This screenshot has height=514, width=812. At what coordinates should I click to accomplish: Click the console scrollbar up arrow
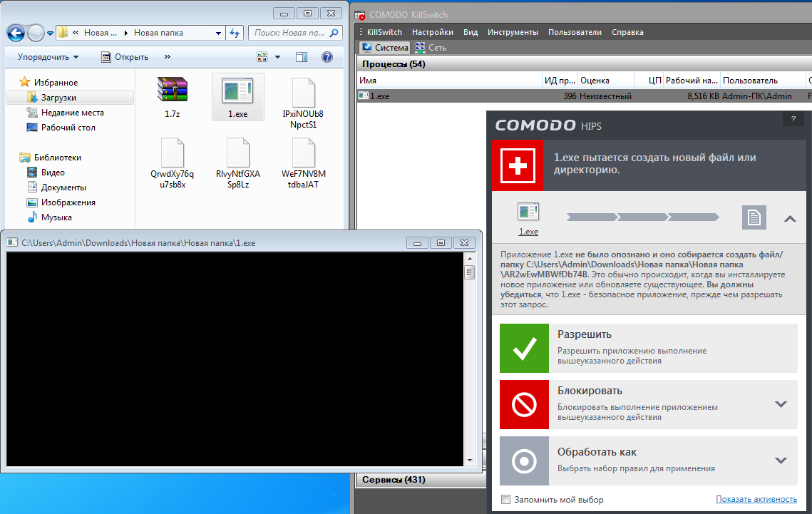(470, 258)
